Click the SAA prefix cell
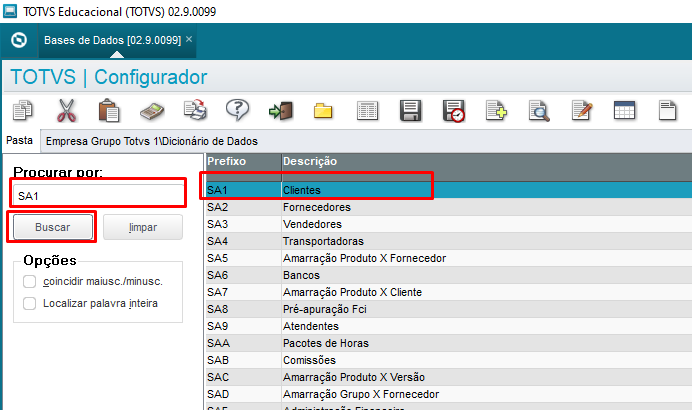This screenshot has width=692, height=410. (x=243, y=343)
